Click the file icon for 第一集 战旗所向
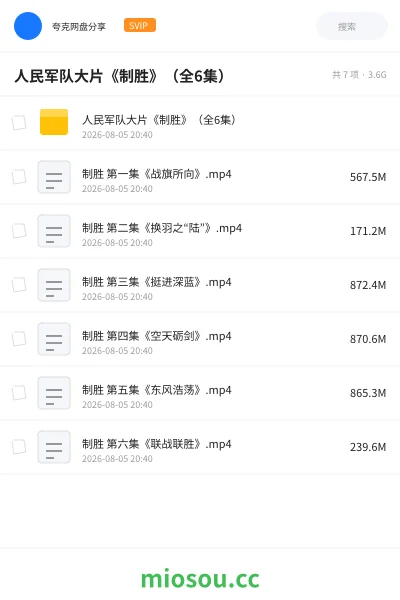This screenshot has width=400, height=600. [x=54, y=177]
